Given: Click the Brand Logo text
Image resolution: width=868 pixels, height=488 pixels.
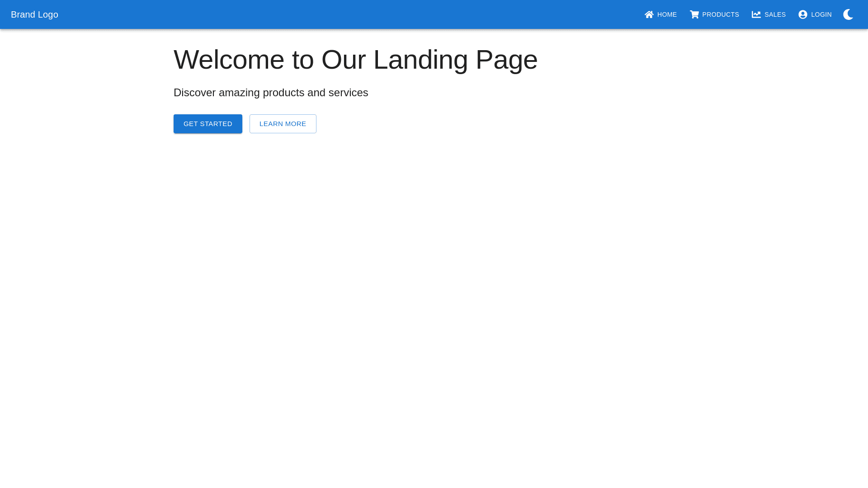Looking at the screenshot, I should point(34,14).
